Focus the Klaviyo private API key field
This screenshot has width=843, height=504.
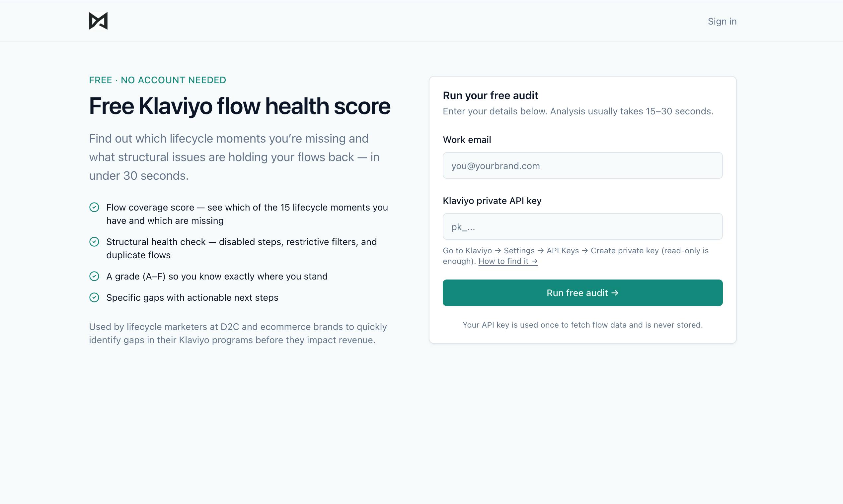pyautogui.click(x=582, y=226)
